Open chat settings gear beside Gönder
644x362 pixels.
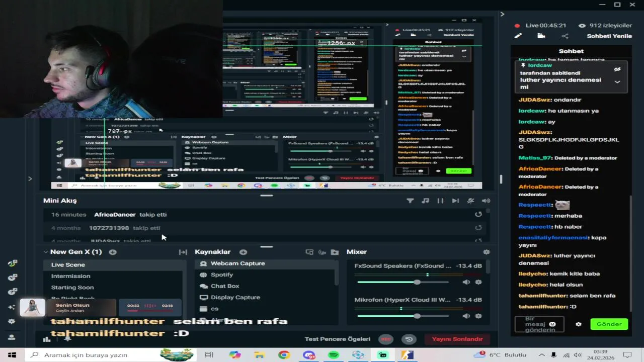pos(579,324)
